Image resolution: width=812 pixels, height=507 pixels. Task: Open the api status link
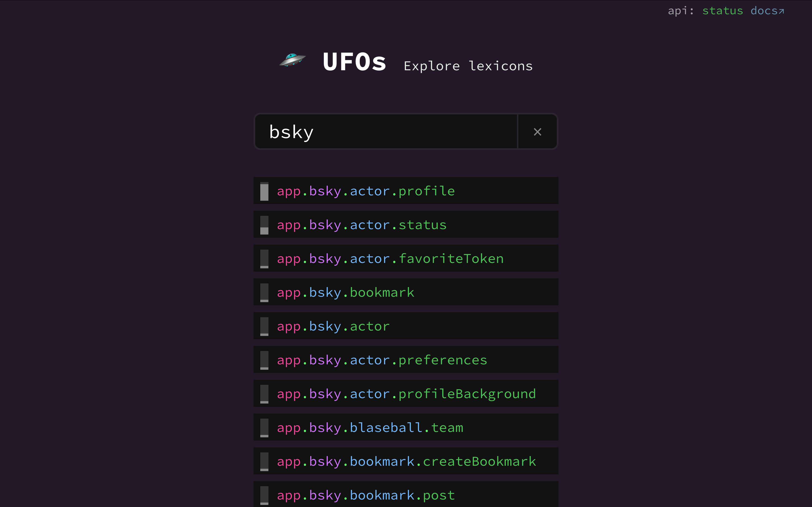click(x=722, y=11)
